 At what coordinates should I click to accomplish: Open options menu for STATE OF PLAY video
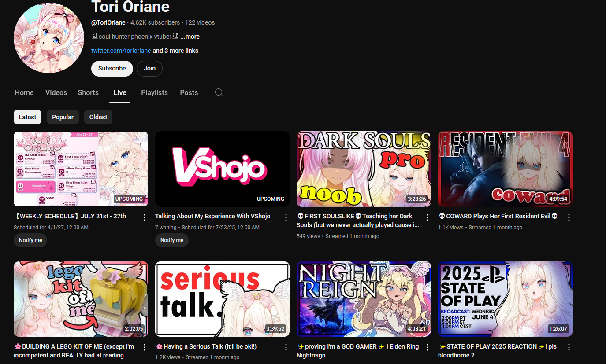(569, 348)
